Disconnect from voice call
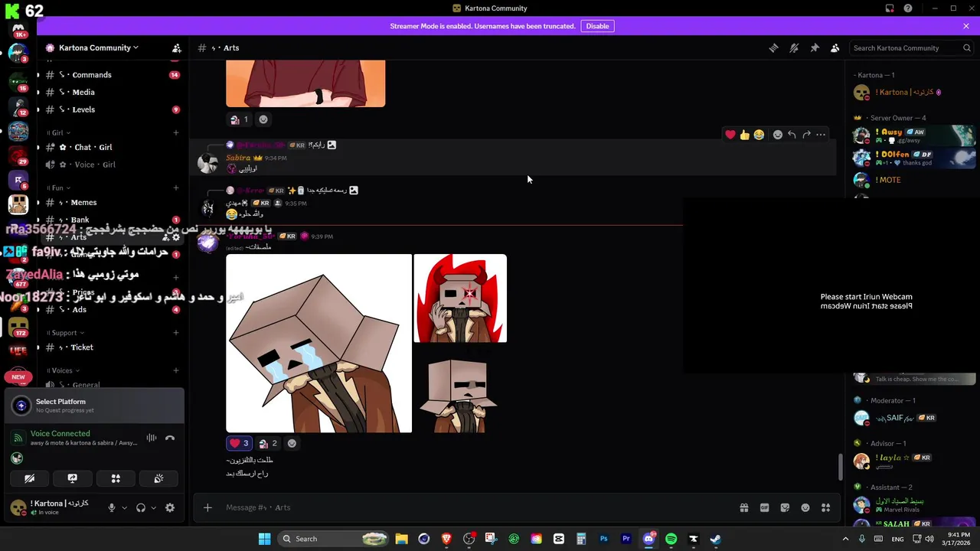 (x=170, y=438)
